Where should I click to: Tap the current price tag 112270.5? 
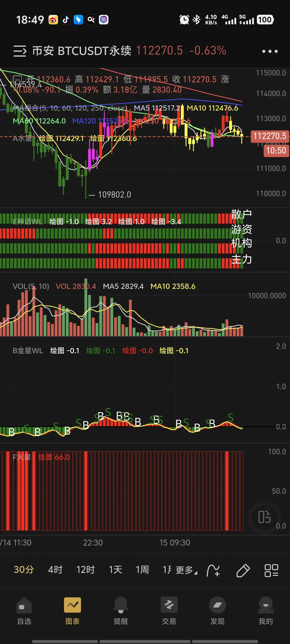[x=270, y=136]
